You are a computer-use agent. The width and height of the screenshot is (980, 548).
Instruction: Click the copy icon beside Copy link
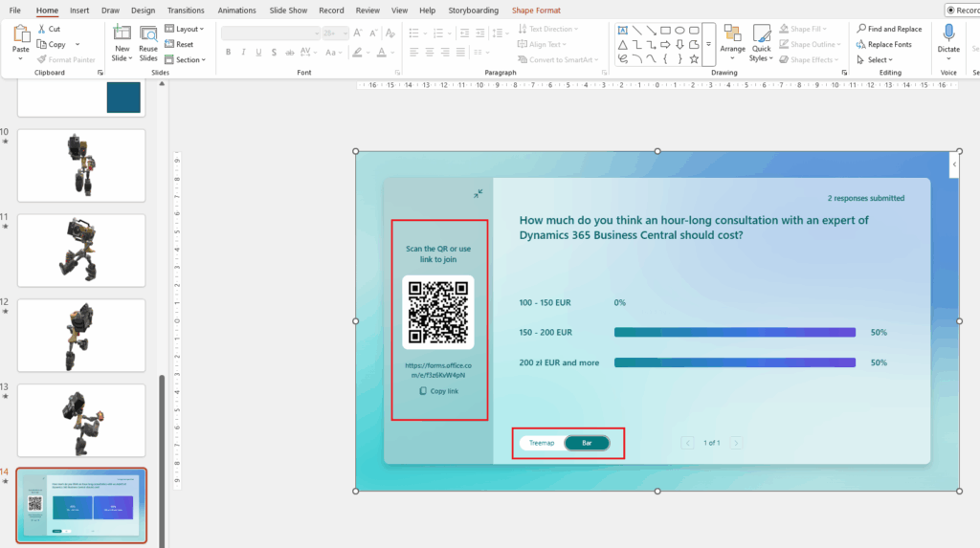point(423,391)
